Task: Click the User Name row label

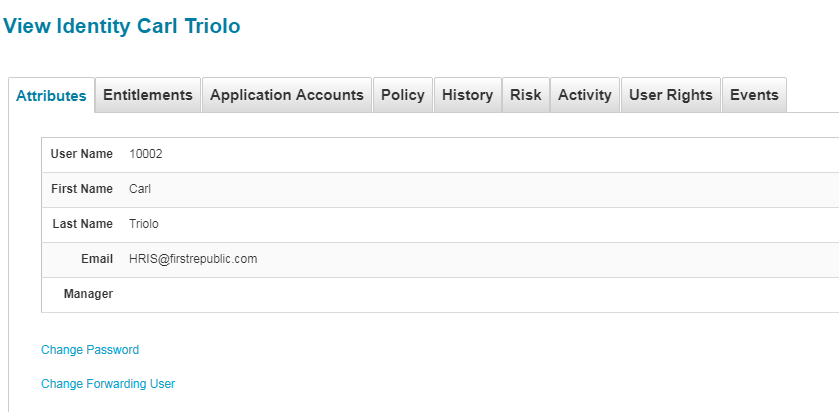Action: pos(81,154)
